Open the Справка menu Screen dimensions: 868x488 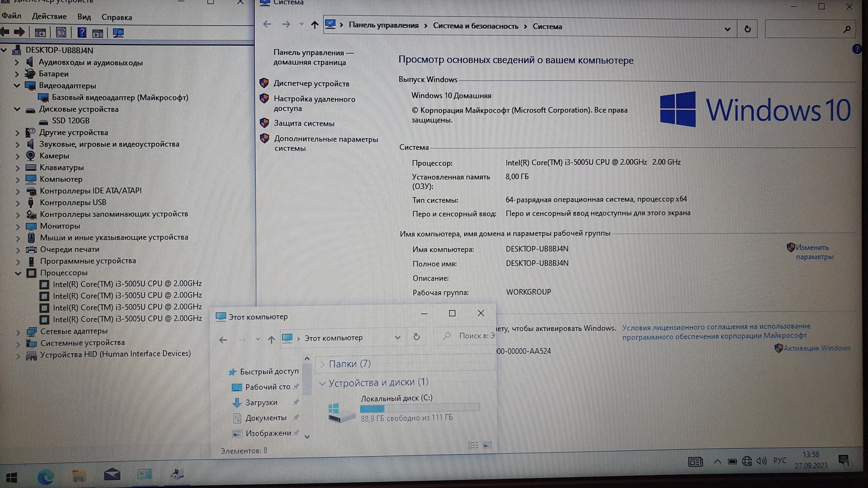click(117, 17)
